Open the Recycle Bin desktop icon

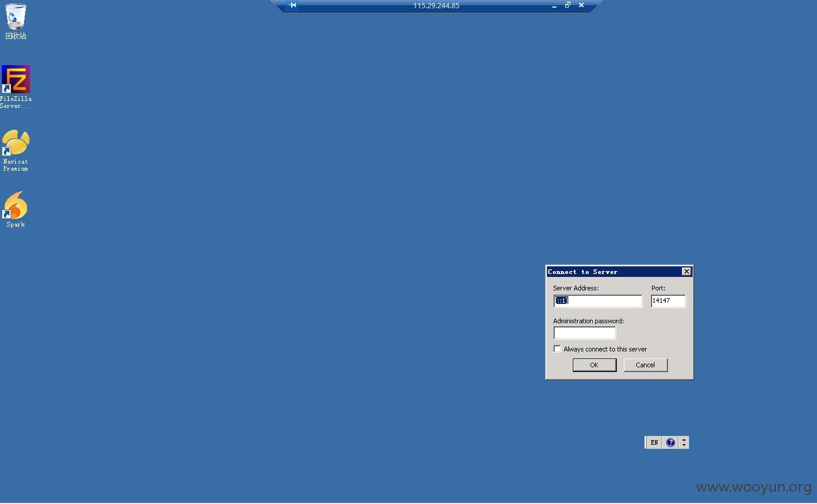[16, 21]
